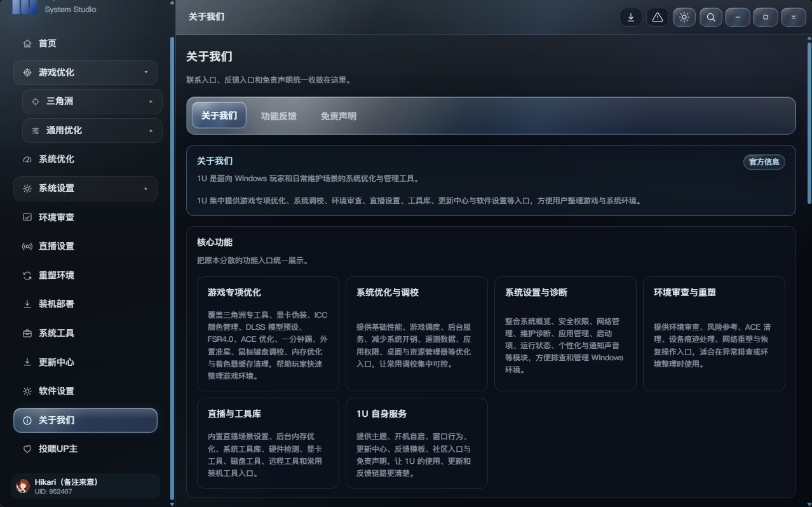This screenshot has width=812, height=507.
Task: Open the download icon in title bar
Action: pos(631,17)
